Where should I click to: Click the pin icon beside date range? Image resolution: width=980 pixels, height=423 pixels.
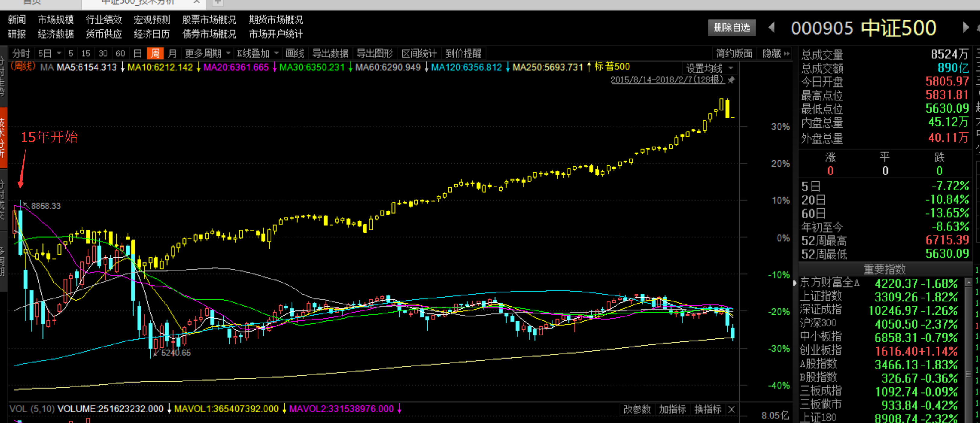[731, 80]
